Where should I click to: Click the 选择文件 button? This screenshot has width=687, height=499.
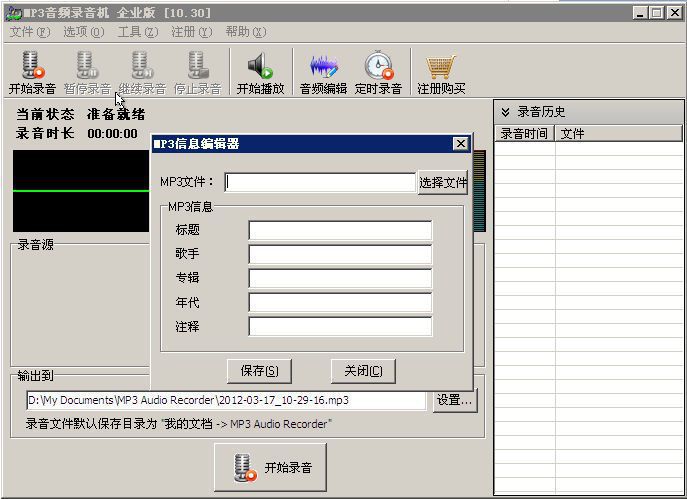[x=443, y=182]
